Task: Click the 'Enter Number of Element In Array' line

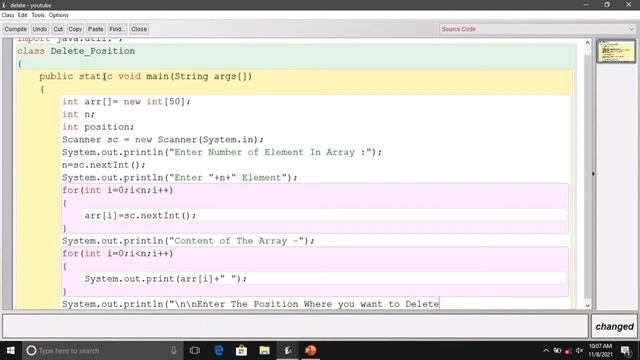Action: click(x=222, y=152)
